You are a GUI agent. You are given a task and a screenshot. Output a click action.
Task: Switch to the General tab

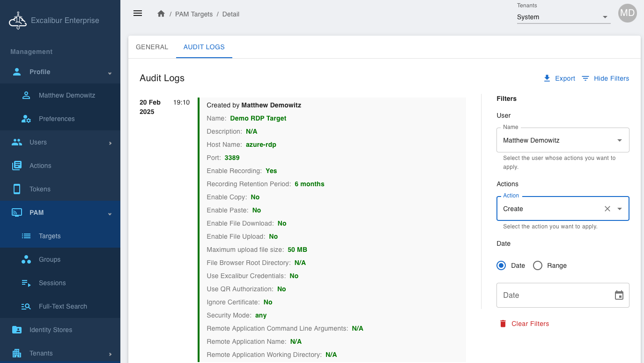click(152, 47)
